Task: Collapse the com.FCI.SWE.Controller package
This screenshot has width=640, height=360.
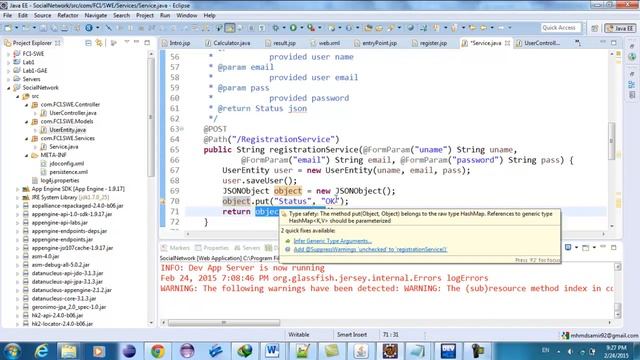Action: [x=27, y=105]
